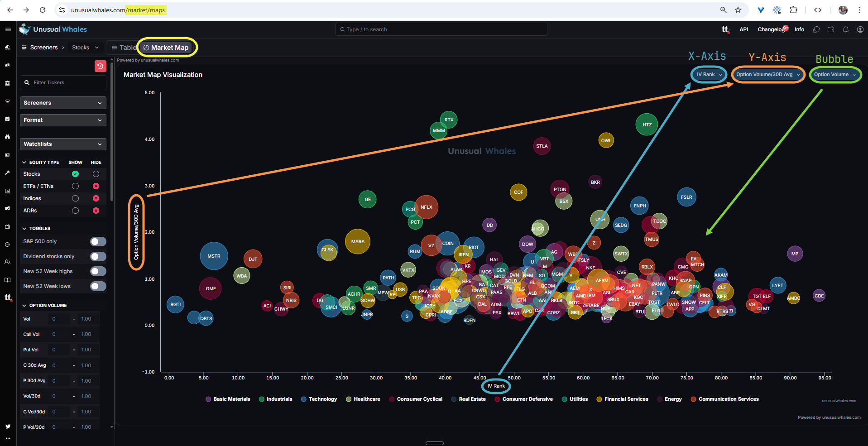Click the browser zoom magnifier icon

pos(723,10)
